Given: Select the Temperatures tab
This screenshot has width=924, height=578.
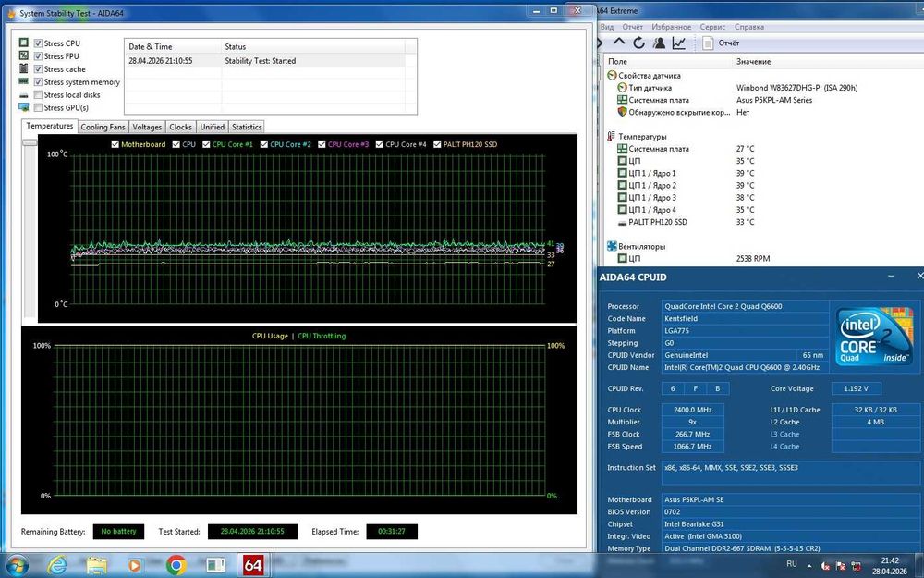Looking at the screenshot, I should pos(50,126).
